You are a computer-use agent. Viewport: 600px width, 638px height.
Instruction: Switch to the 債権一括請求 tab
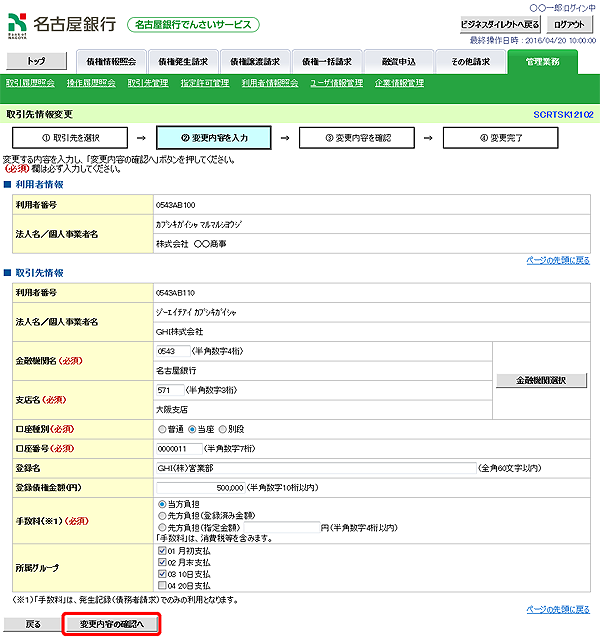tap(327, 62)
